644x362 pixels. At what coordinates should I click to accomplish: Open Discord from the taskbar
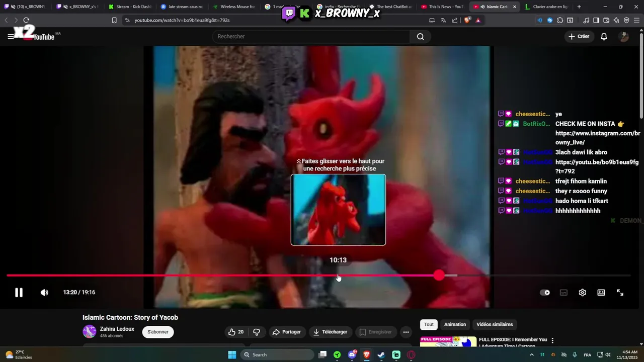click(352, 354)
